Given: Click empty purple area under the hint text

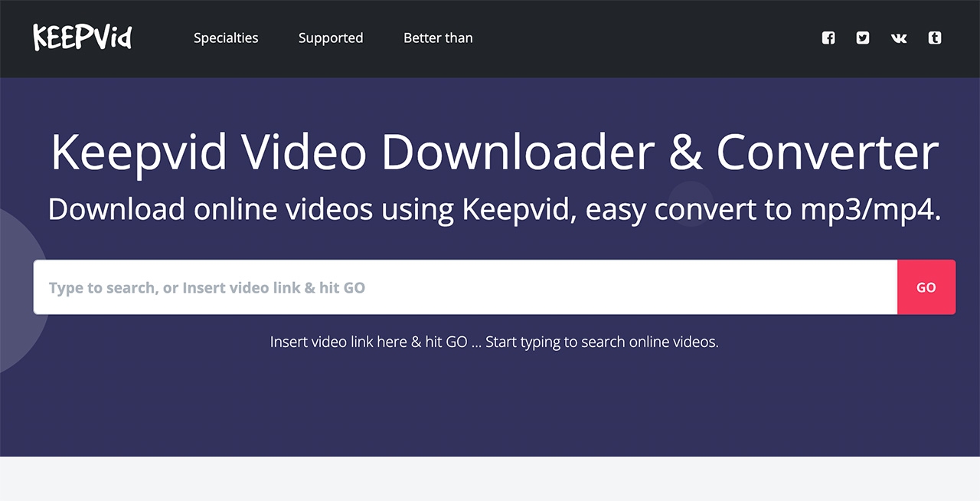Looking at the screenshot, I should (x=490, y=406).
